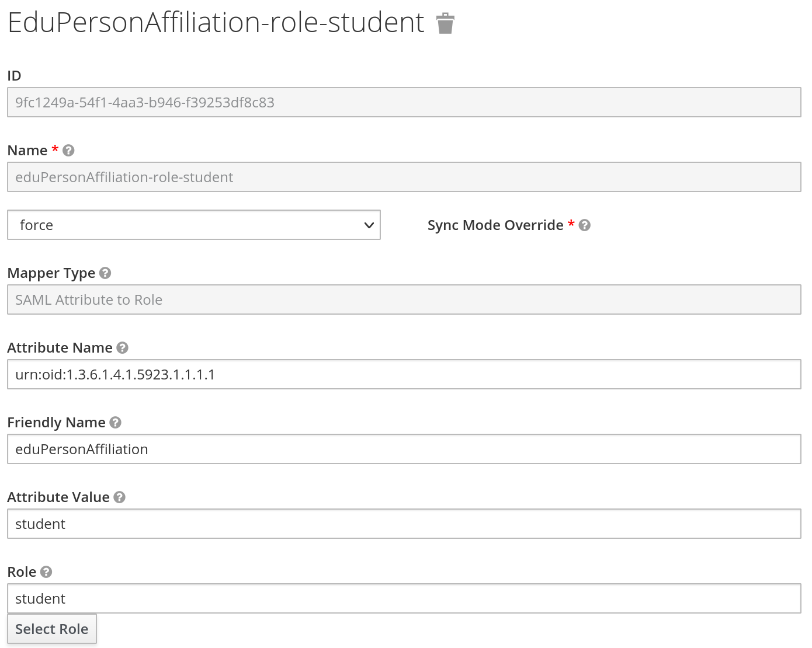
Task: Click the EduPersonAffiliation-role-student page heading
Action: click(216, 23)
